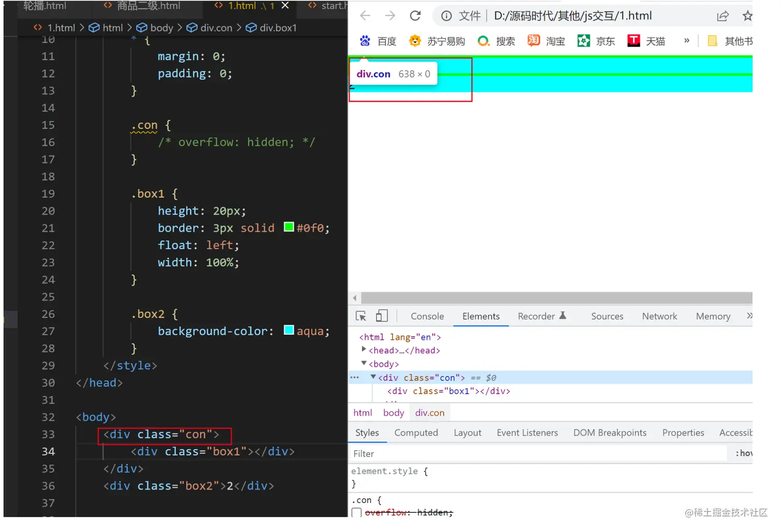Enable the overflow hidden checkbox
Viewport: 782px width, 532px height.
356,513
